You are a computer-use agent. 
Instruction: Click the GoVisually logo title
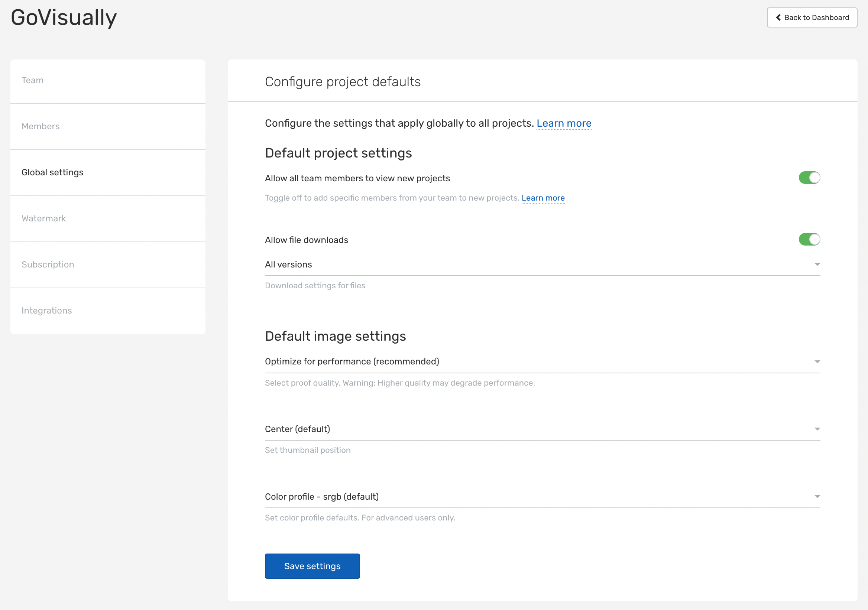(64, 17)
